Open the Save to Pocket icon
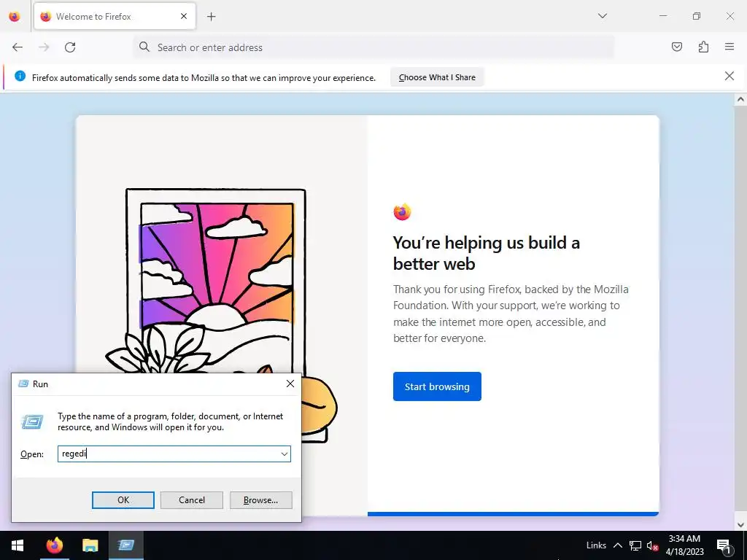This screenshot has width=747, height=560. (677, 47)
